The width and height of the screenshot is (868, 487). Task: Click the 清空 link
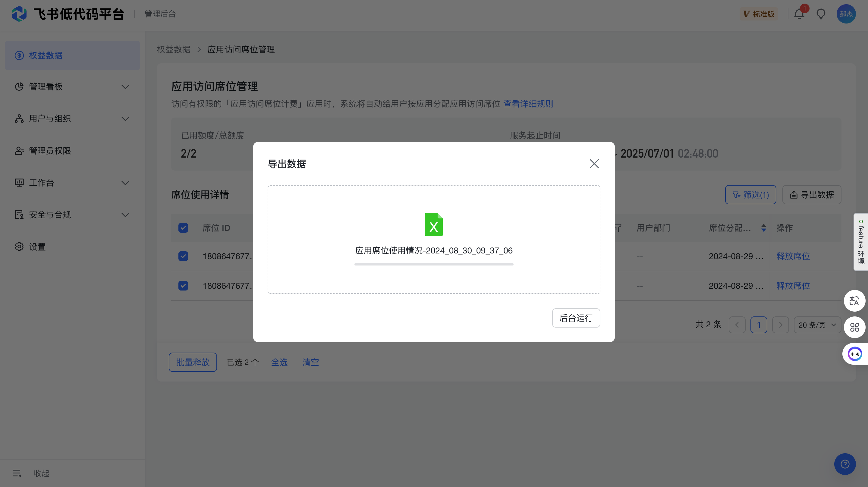pyautogui.click(x=310, y=362)
